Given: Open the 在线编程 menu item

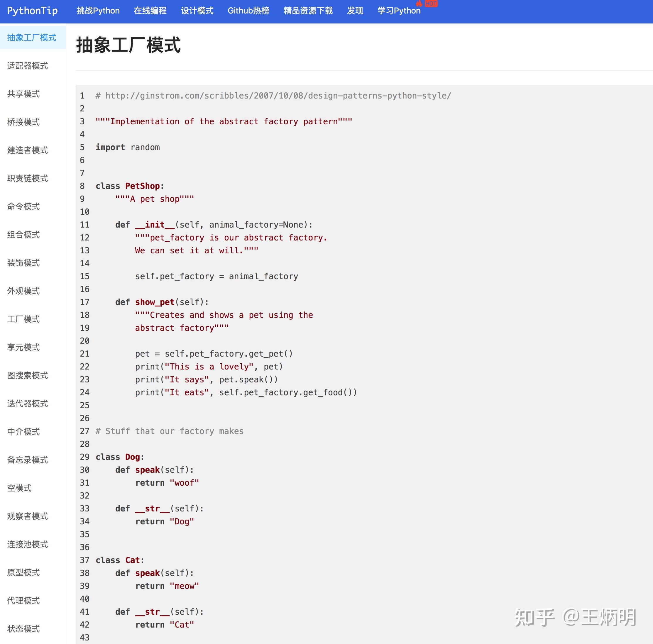Looking at the screenshot, I should pos(150,11).
